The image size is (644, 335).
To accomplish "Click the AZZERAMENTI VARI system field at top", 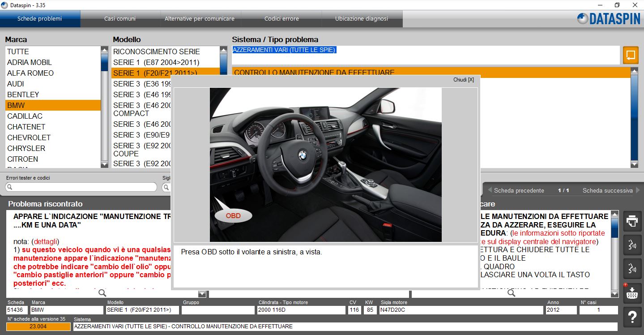I will coord(426,55).
